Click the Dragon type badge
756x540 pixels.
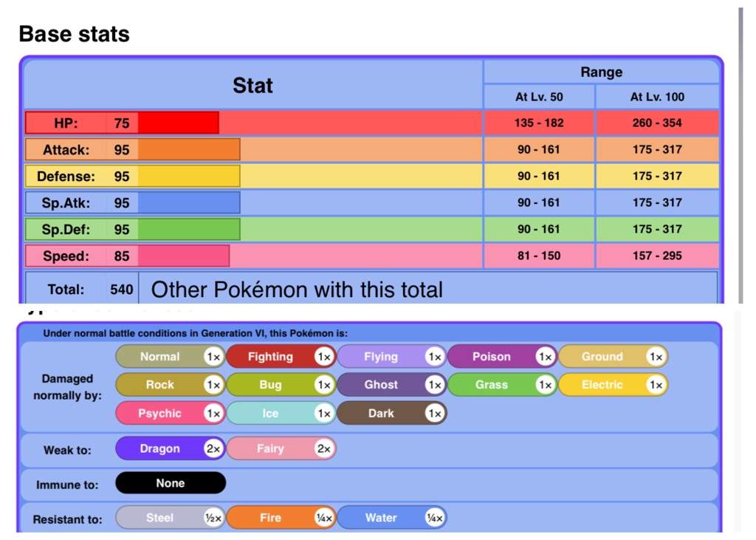pyautogui.click(x=160, y=448)
